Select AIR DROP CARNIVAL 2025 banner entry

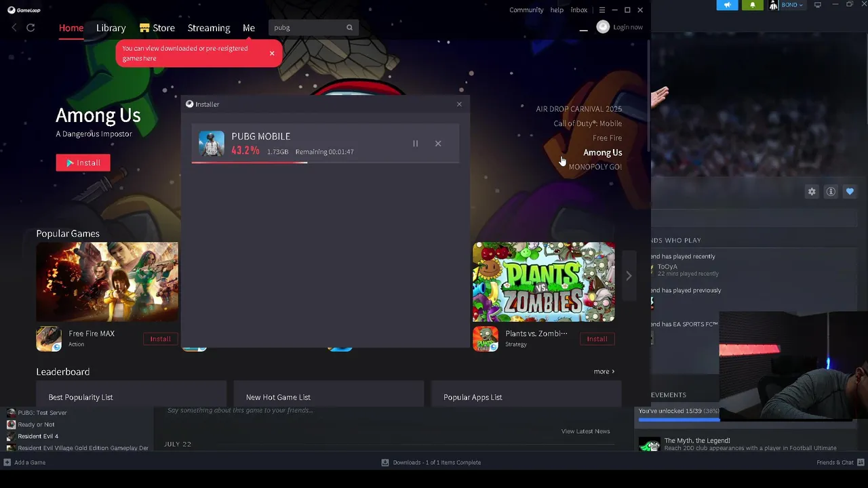(578, 109)
